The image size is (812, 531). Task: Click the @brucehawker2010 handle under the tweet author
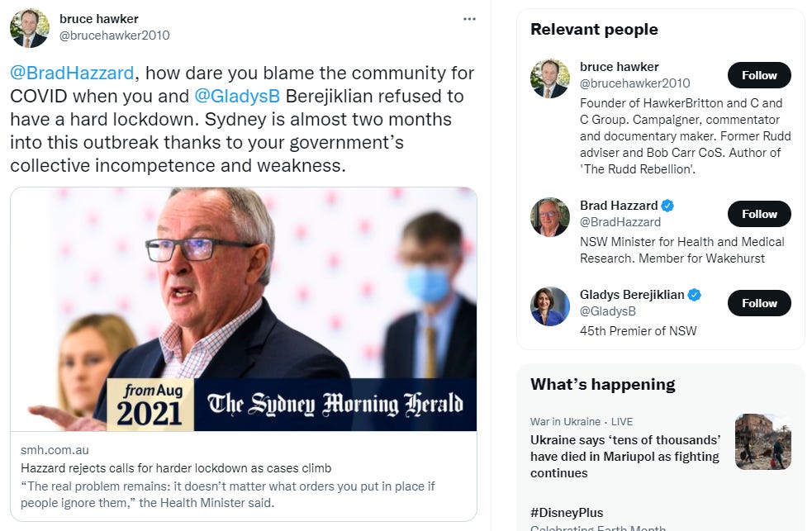pyautogui.click(x=115, y=36)
